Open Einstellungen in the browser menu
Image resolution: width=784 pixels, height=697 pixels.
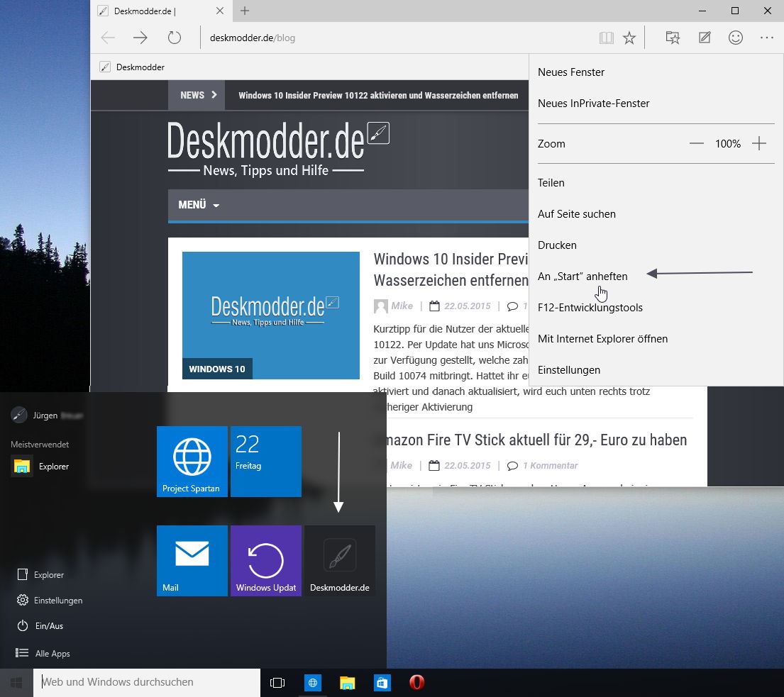656,370
